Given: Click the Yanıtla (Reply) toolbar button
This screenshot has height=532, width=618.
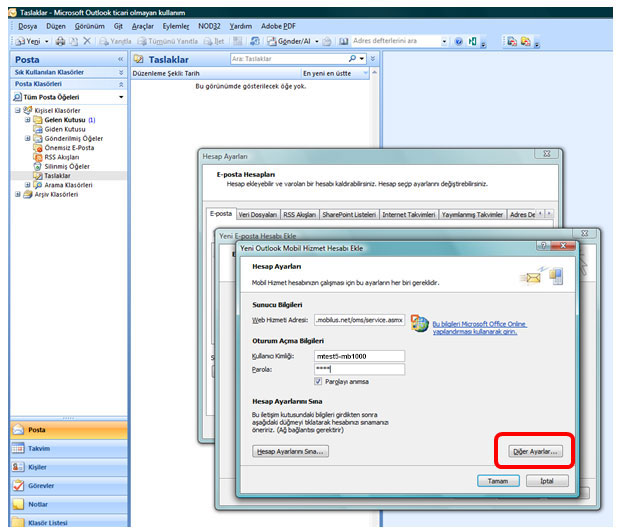Looking at the screenshot, I should pos(115,41).
